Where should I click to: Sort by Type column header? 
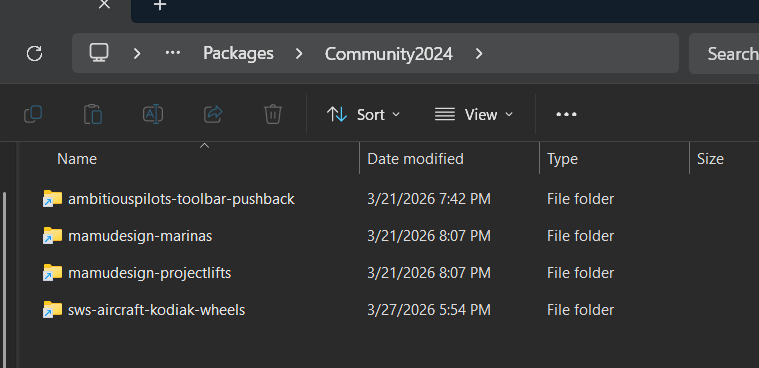coord(562,159)
